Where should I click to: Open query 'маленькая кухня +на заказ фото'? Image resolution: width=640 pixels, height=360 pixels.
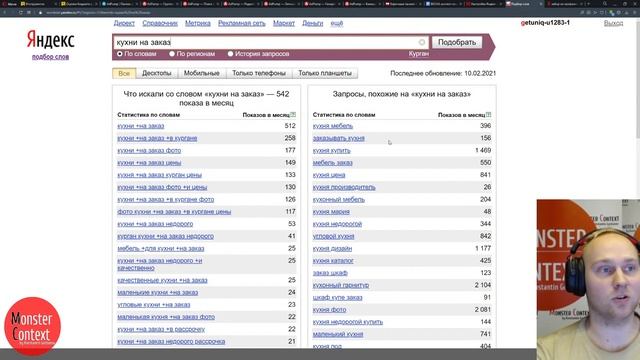point(166,317)
